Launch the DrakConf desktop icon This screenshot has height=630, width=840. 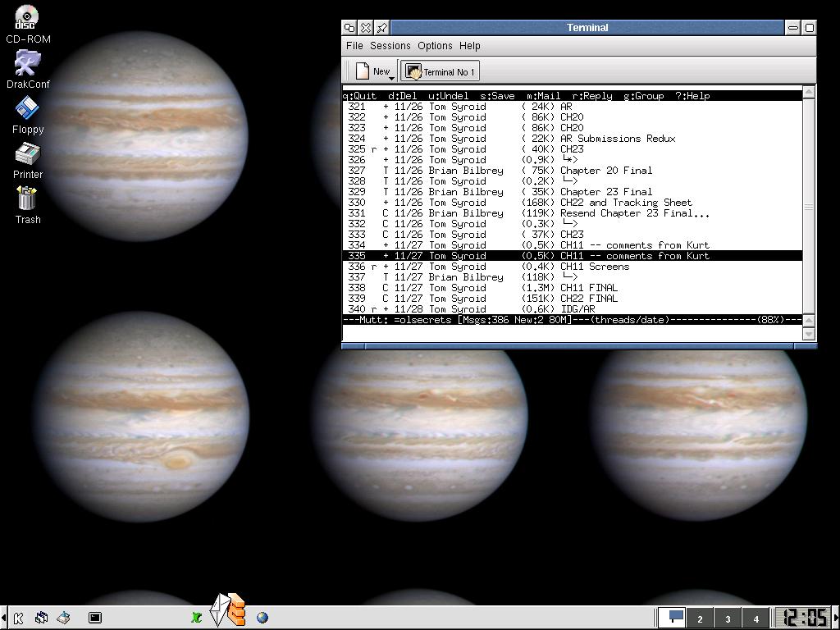pos(27,63)
